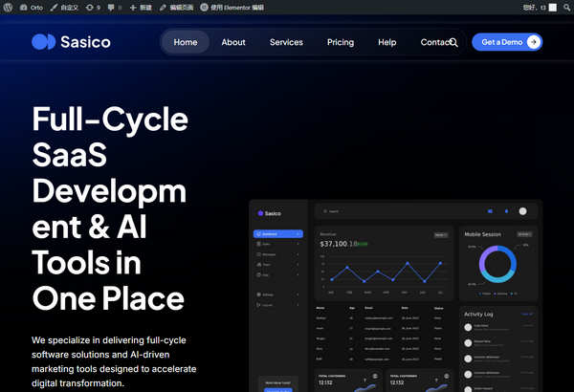Open the Pricing nav item

[x=341, y=42]
